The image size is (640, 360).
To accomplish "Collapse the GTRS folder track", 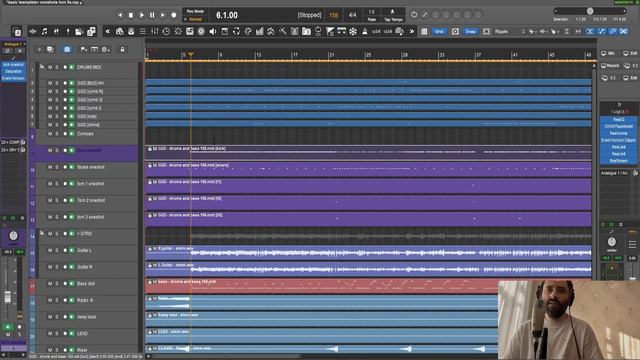I will click(42, 233).
